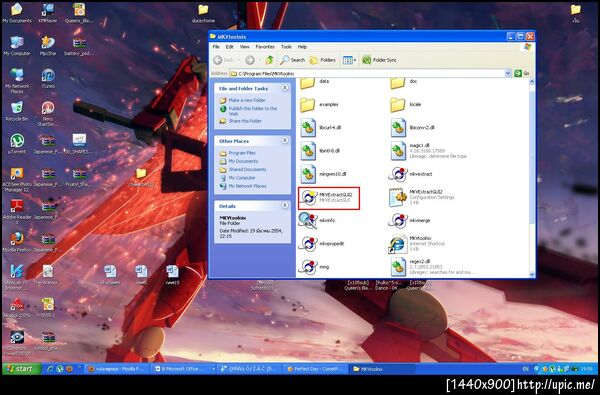The width and height of the screenshot is (600, 395).
Task: Open the File menu
Action: coord(216,47)
